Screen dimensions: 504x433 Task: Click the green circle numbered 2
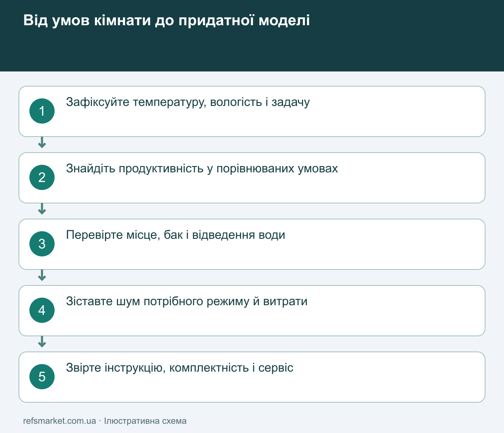(x=42, y=177)
